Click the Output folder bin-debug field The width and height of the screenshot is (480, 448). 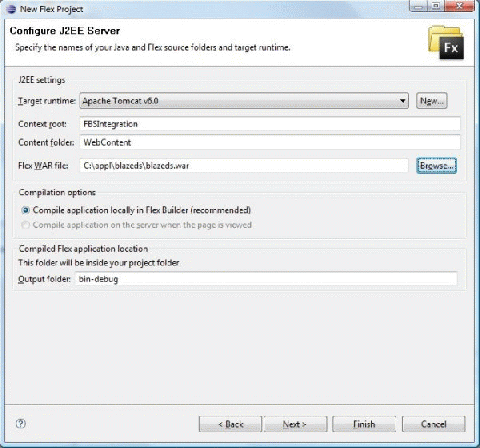pyautogui.click(x=266, y=279)
